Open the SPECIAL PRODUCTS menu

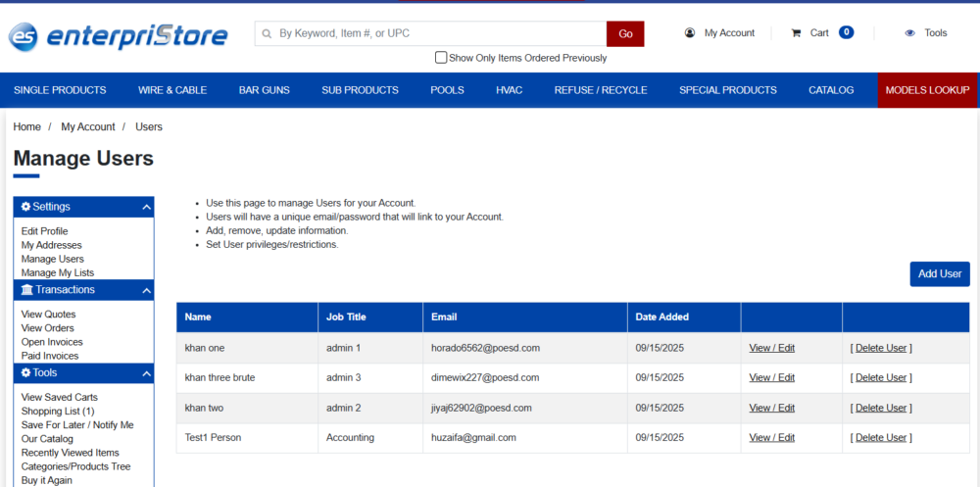[x=728, y=90]
